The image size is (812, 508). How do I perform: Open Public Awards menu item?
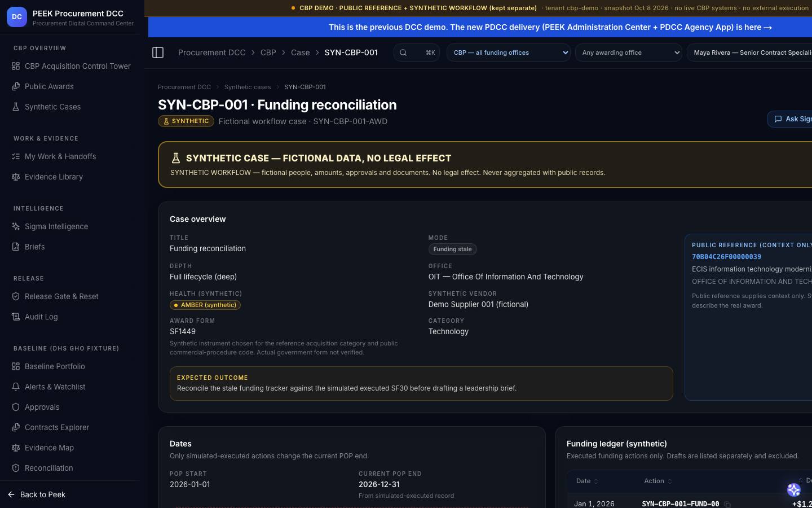(70, 86)
